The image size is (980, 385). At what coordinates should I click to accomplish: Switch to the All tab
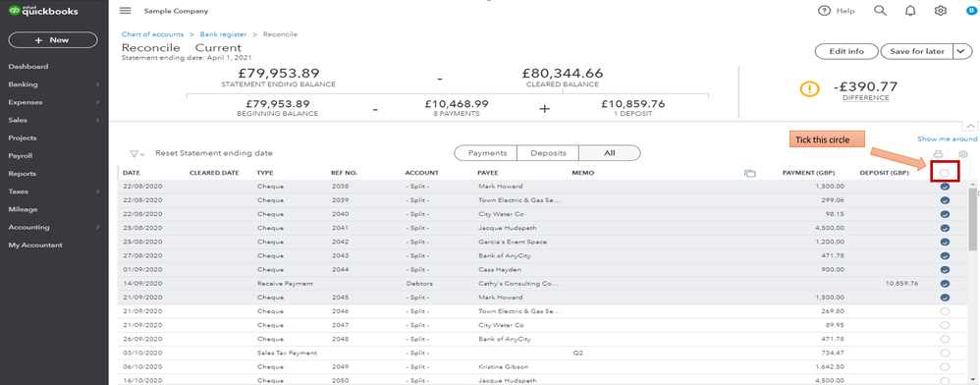610,153
